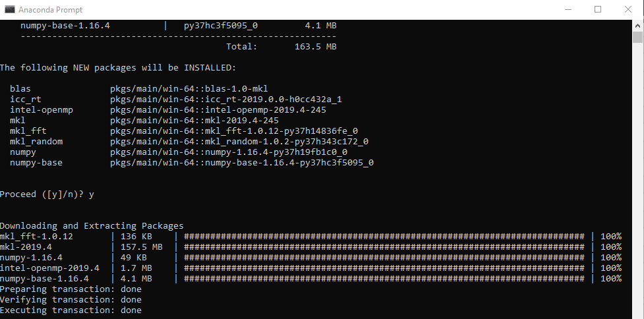Click the '163.5 MB' total size
The width and height of the screenshot is (644, 319).
coord(316,47)
